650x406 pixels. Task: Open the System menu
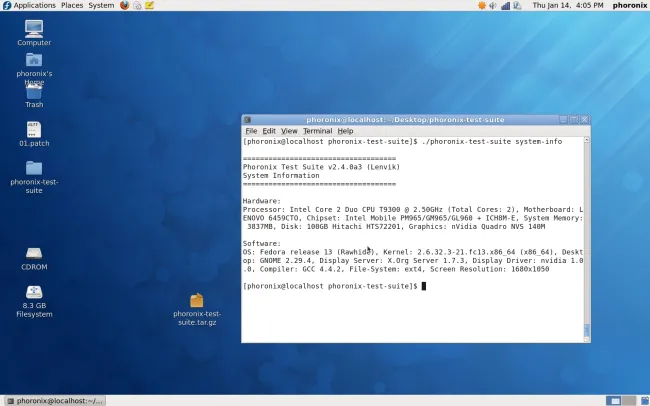[101, 5]
